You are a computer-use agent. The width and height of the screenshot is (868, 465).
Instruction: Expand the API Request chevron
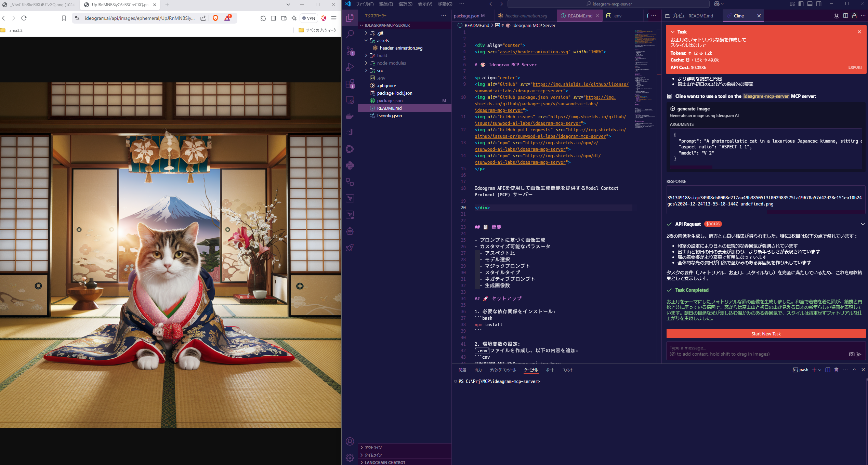pyautogui.click(x=863, y=224)
